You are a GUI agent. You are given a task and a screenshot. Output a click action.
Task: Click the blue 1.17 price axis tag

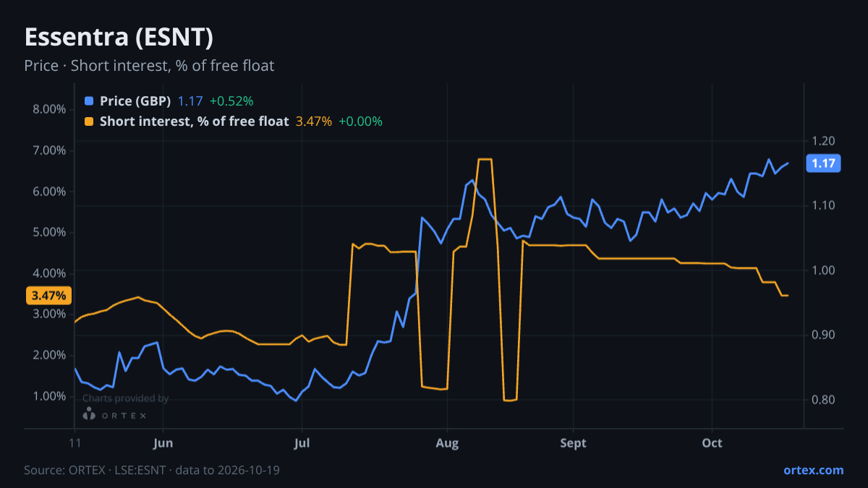[823, 163]
